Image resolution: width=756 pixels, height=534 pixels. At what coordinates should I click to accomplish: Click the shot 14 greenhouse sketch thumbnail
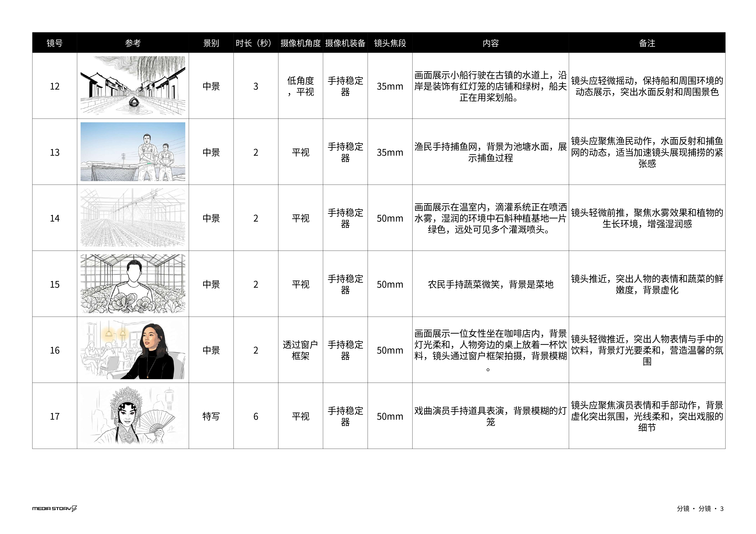133,218
